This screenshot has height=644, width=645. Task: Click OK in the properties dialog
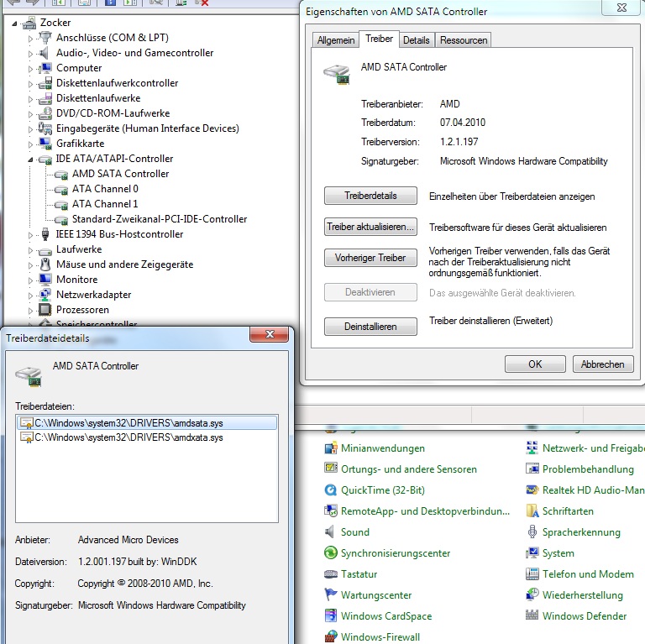(535, 364)
